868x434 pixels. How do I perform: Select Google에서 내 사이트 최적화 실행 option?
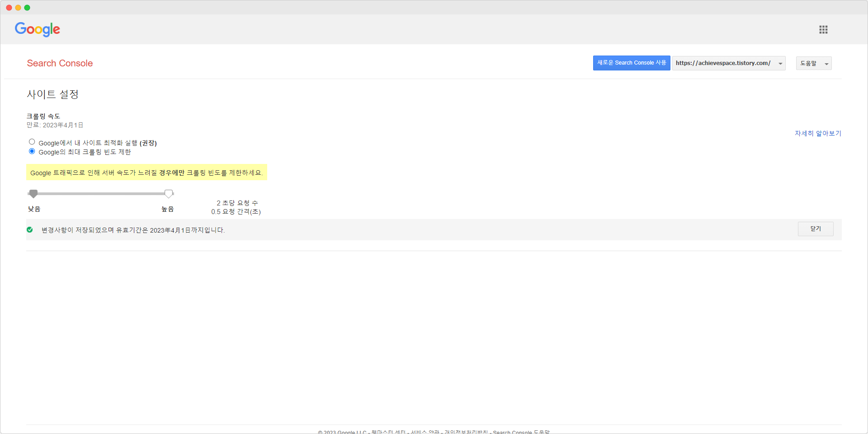(32, 142)
